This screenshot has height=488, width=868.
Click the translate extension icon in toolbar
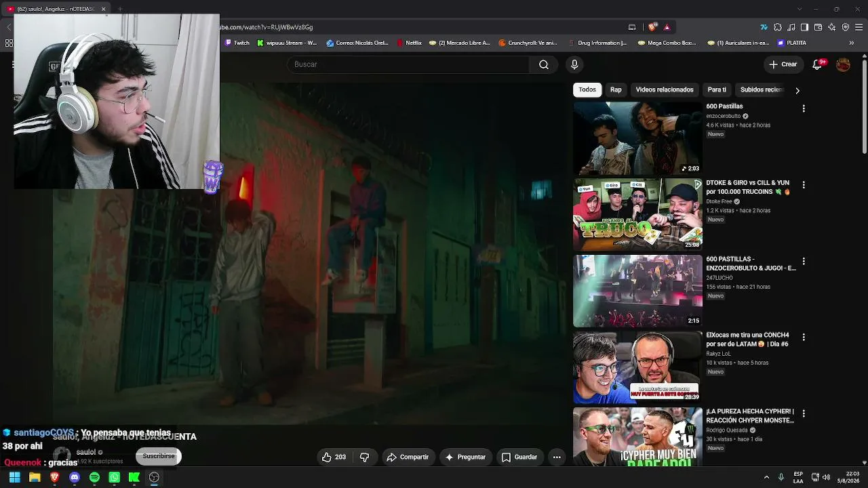[764, 27]
